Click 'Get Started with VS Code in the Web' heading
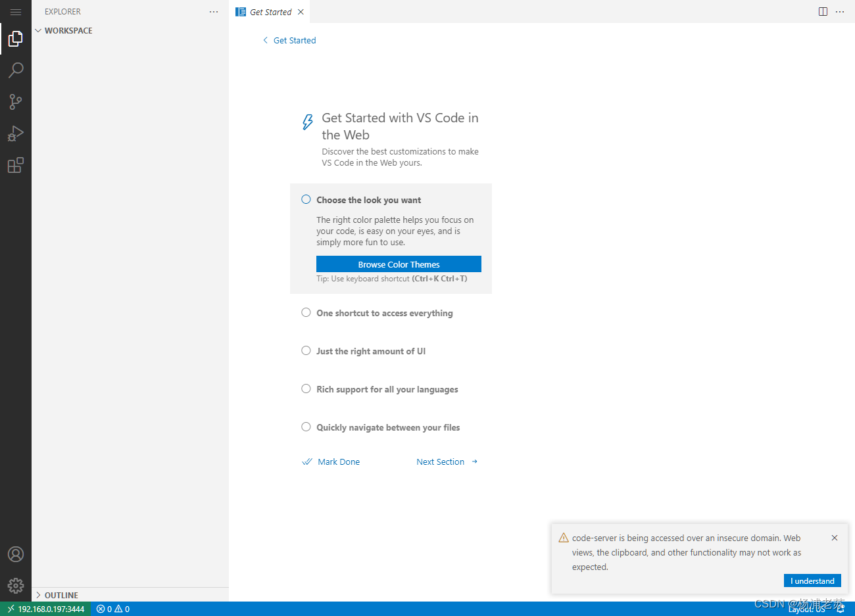Viewport: 855px width, 616px height. [400, 126]
